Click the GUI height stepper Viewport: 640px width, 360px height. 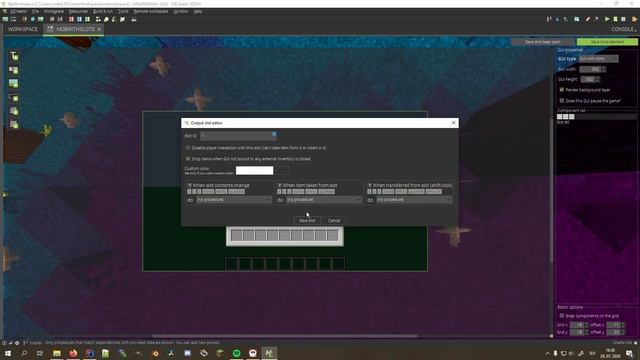[598, 79]
